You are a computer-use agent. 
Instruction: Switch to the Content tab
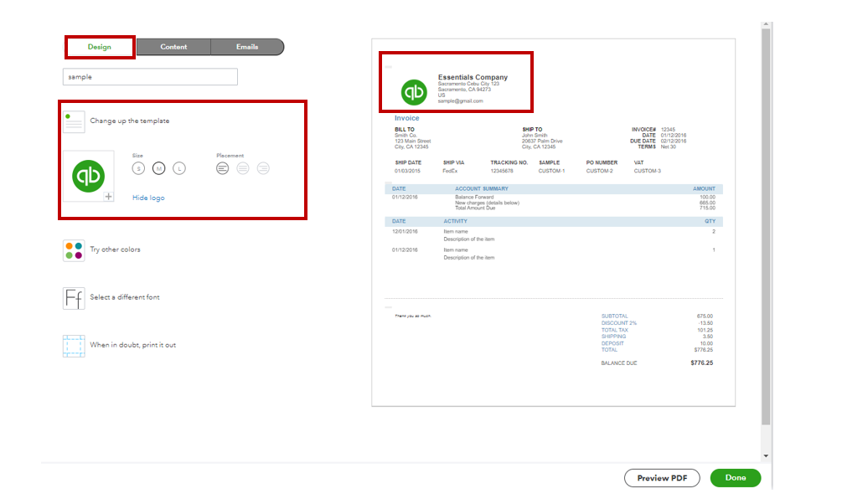173,46
